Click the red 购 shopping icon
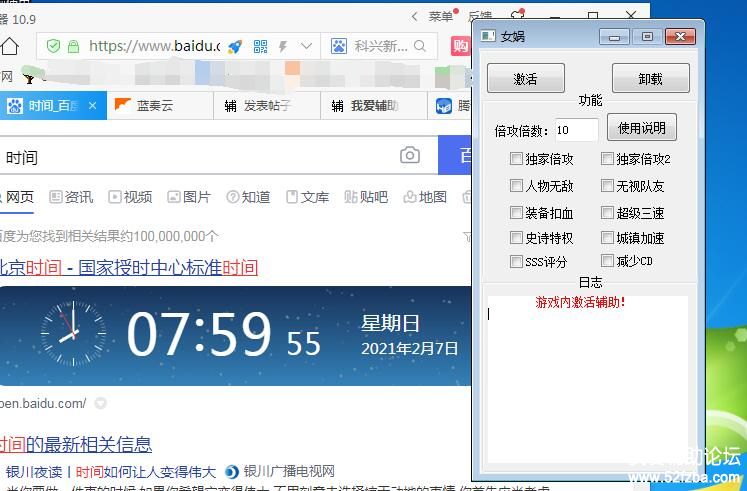The width and height of the screenshot is (747, 491). click(x=460, y=46)
